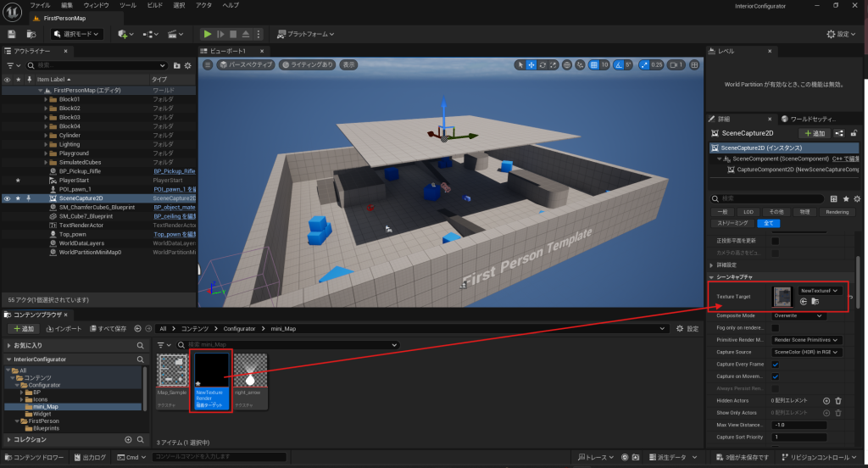Click the browse-to-asset icon under Texture Target
This screenshot has width=868, height=468.
point(815,302)
